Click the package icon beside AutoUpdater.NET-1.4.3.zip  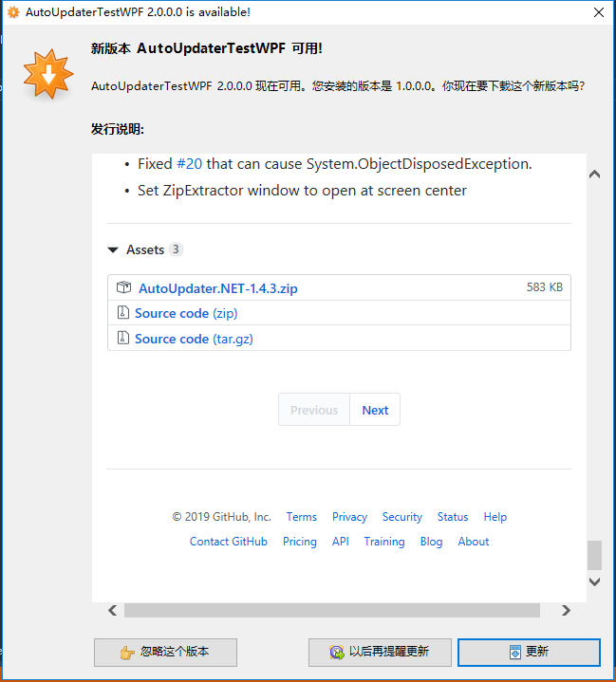pyautogui.click(x=123, y=287)
